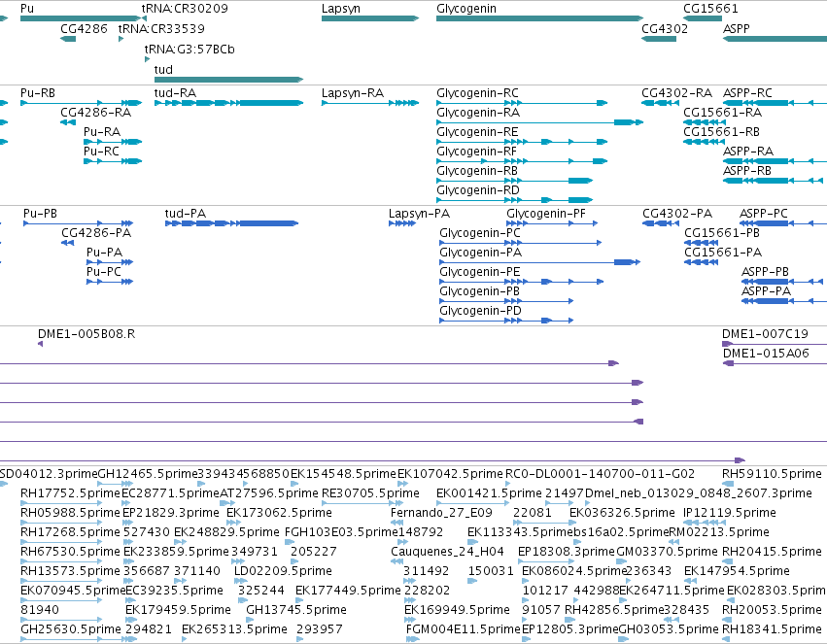Click the Pu-PB protein label
Image resolution: width=827 pixels, height=644 pixels.
coord(40,214)
